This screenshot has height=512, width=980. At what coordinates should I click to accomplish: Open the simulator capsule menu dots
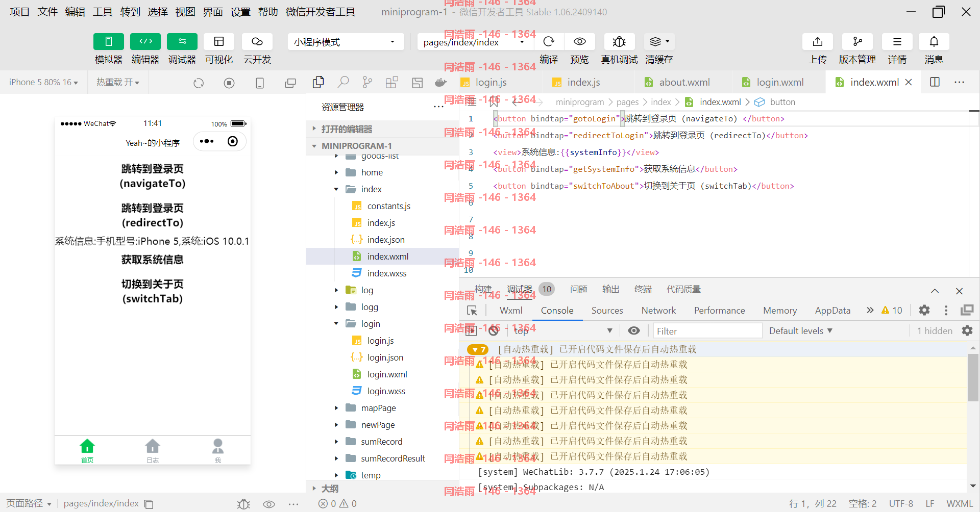pos(207,141)
